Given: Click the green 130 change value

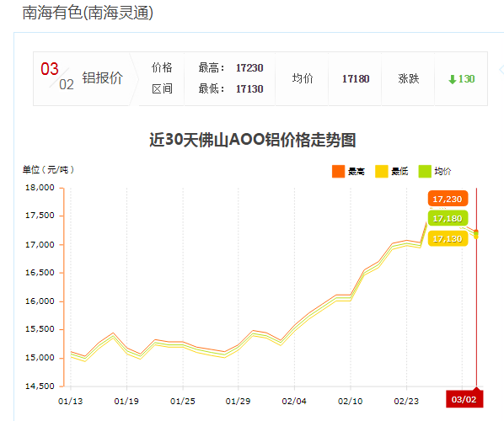Looking at the screenshot, I should pyautogui.click(x=466, y=79).
